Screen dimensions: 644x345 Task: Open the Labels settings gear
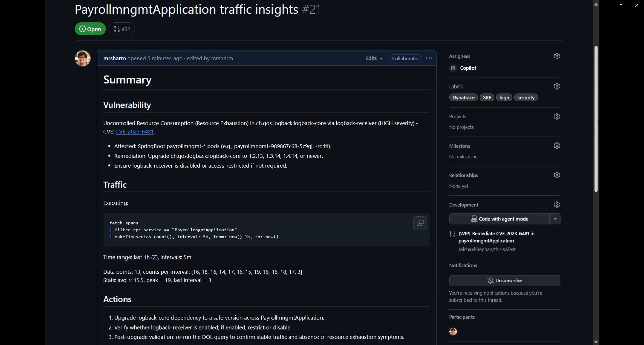click(557, 86)
